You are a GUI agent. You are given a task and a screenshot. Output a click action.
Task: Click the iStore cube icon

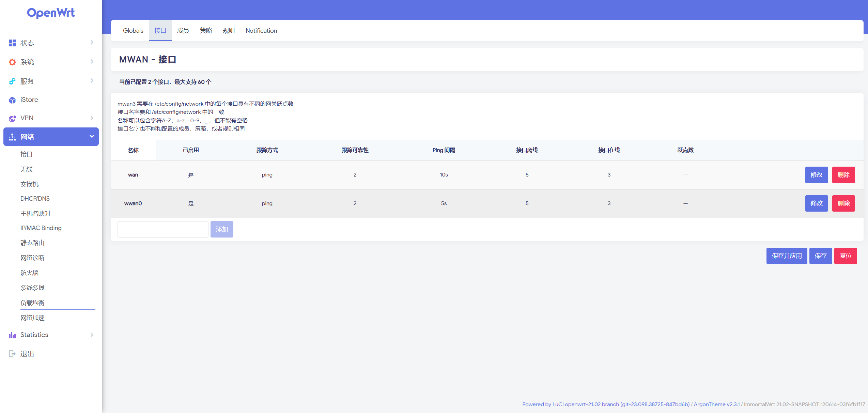click(x=12, y=100)
